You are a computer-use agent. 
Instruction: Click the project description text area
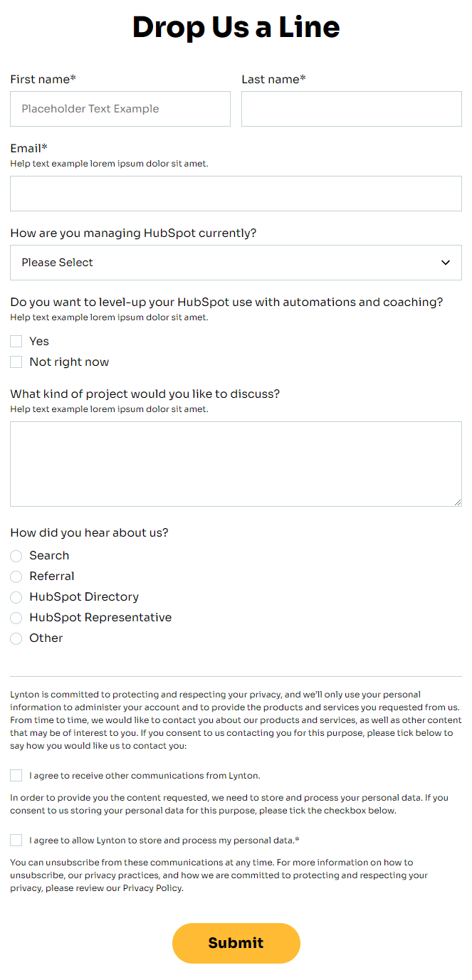[x=236, y=464]
